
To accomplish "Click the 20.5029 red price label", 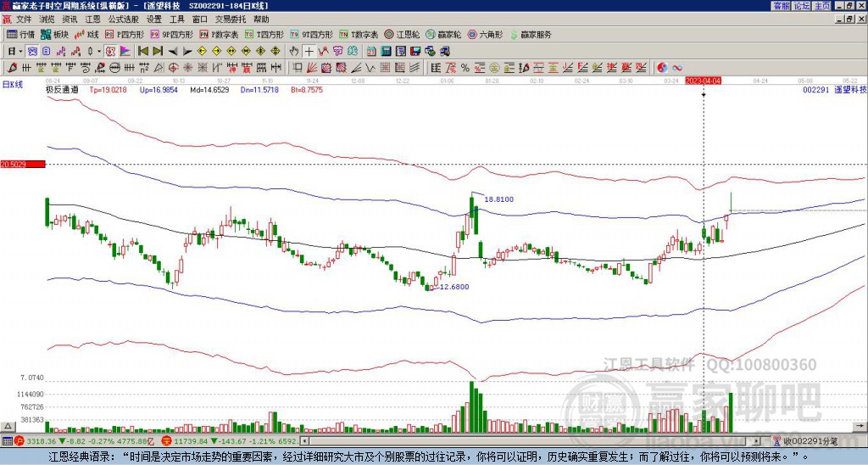I will (x=22, y=165).
